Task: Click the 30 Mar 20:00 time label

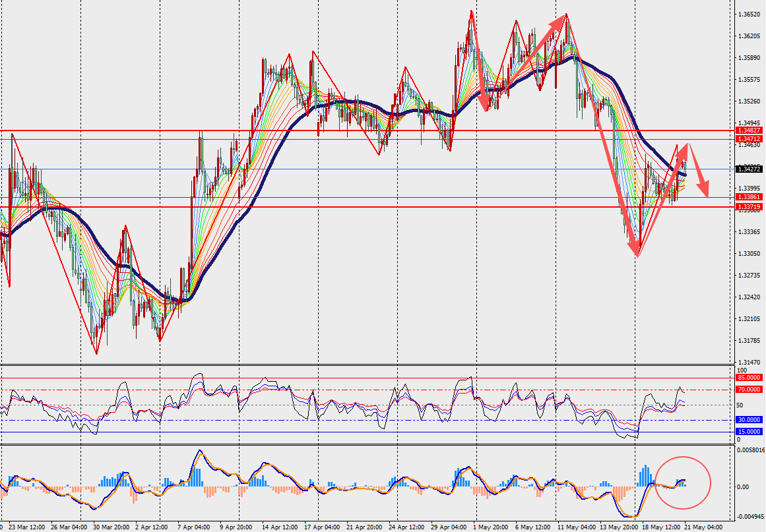Action: (110, 527)
